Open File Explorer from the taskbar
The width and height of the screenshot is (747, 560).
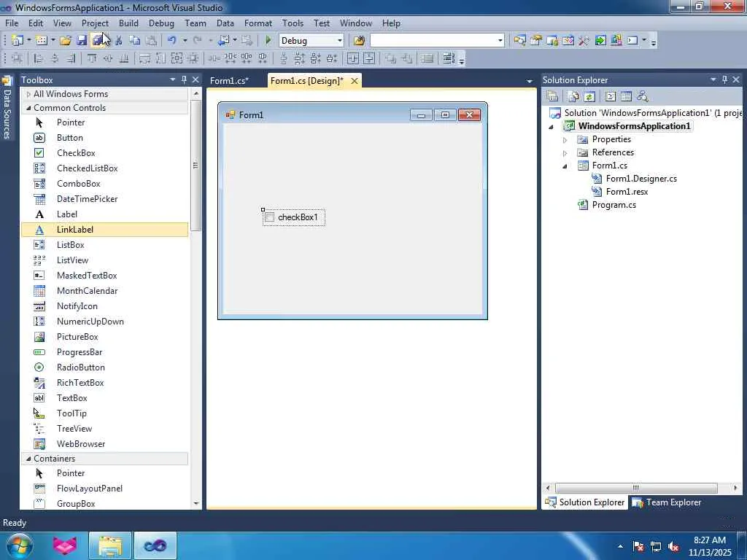click(110, 545)
